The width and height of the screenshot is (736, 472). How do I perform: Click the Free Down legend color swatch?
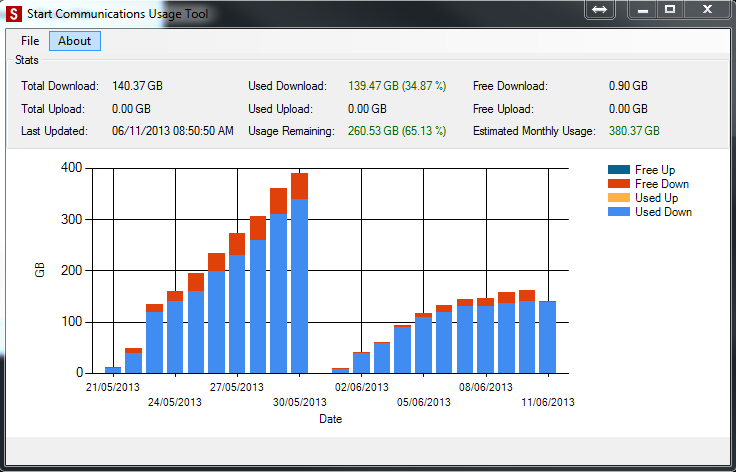(x=619, y=184)
